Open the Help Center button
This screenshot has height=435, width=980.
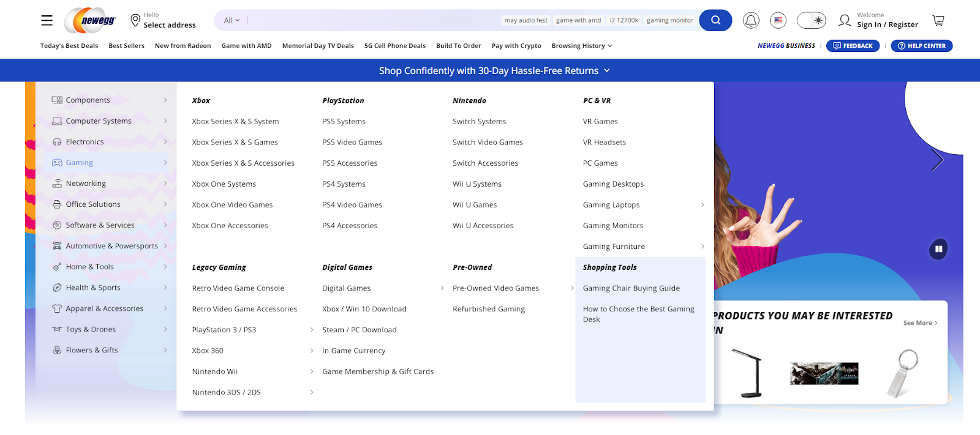921,46
